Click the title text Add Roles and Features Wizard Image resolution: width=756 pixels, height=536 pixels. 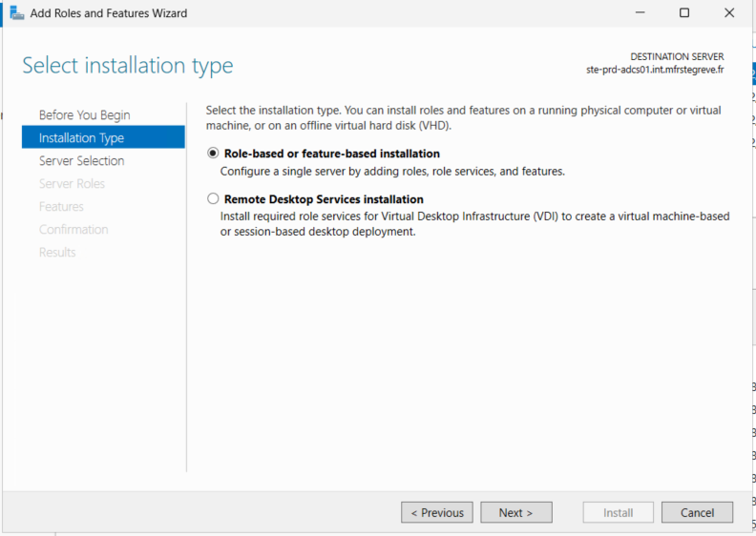pos(109,13)
